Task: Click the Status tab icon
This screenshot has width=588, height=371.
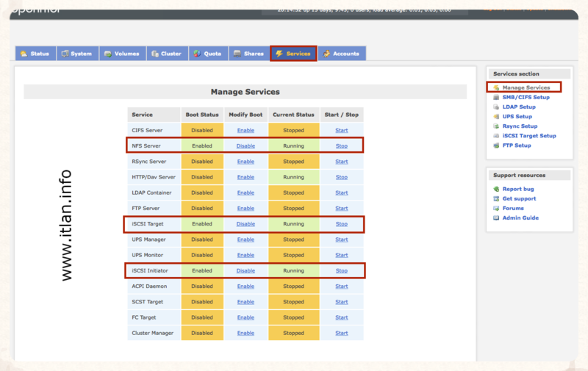Action: [24, 54]
